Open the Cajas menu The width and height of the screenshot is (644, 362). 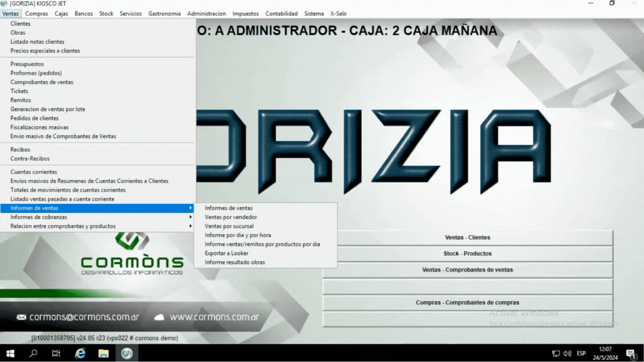(61, 13)
